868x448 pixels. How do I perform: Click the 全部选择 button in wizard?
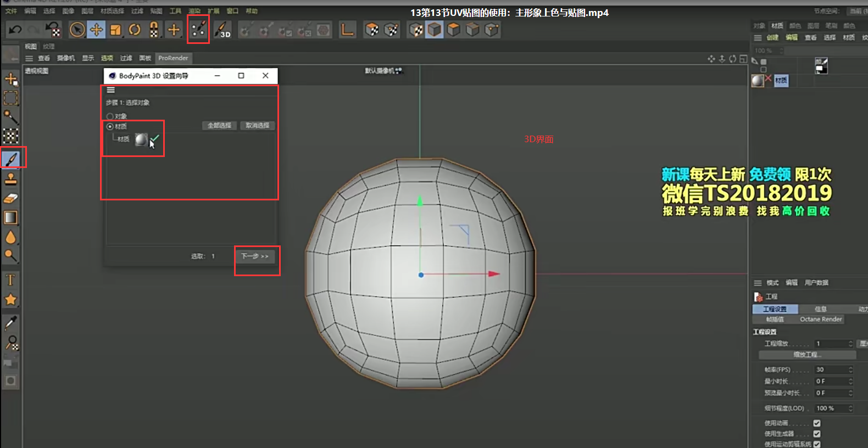pos(219,126)
